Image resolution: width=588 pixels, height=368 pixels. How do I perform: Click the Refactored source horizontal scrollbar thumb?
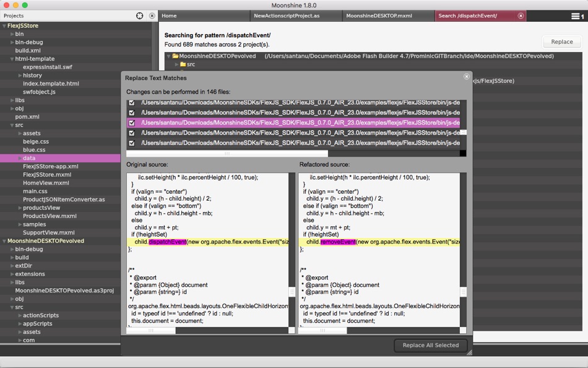322,330
